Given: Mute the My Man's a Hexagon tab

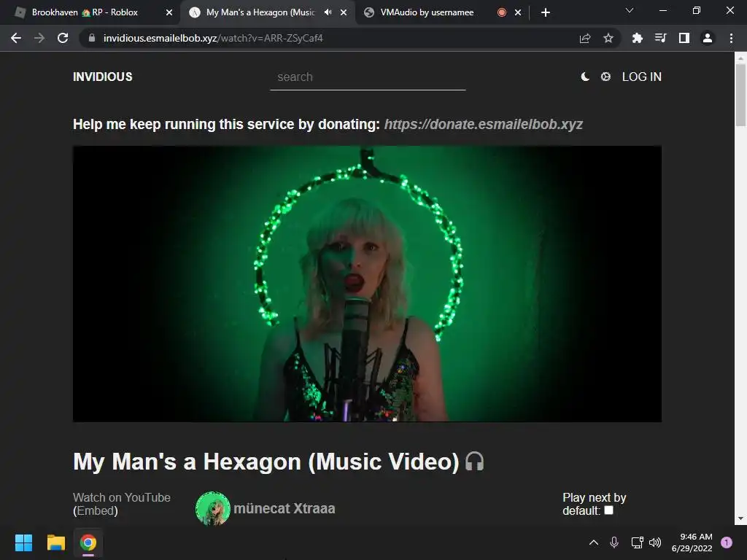Looking at the screenshot, I should pyautogui.click(x=328, y=12).
